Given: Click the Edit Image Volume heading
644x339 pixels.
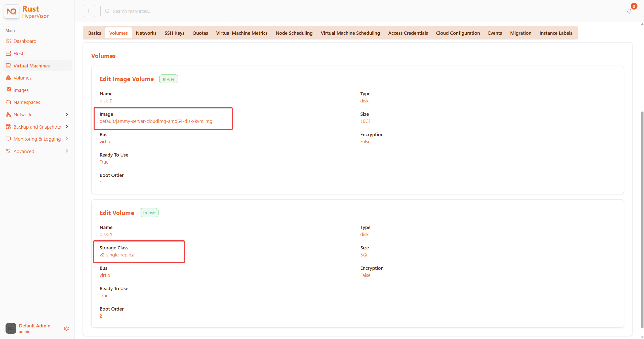Looking at the screenshot, I should [x=127, y=79].
